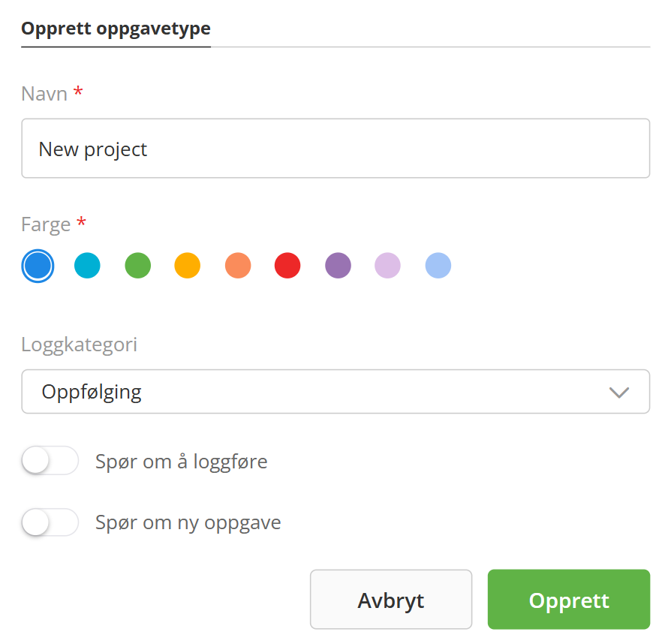
Task: Click the 'Opprett oppgavetype' tab heading
Action: 116,29
